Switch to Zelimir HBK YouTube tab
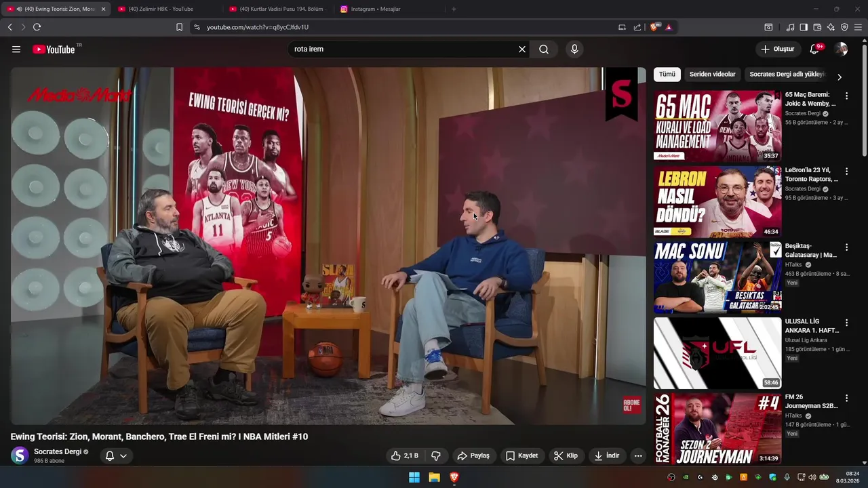Screen dimensions: 868x488 coord(166,9)
